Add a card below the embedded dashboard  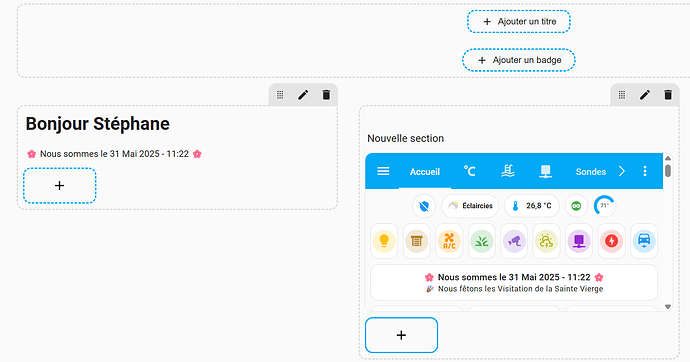(x=401, y=335)
